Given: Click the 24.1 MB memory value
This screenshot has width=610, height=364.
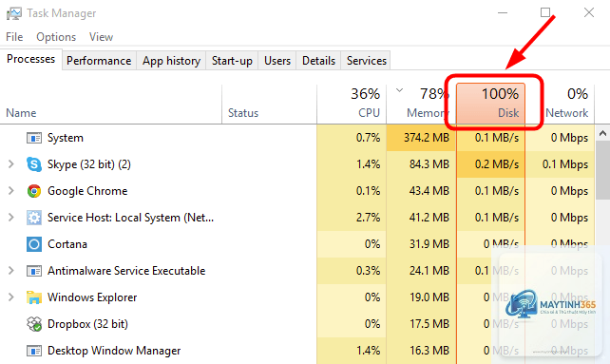Looking at the screenshot, I should 429,271.
